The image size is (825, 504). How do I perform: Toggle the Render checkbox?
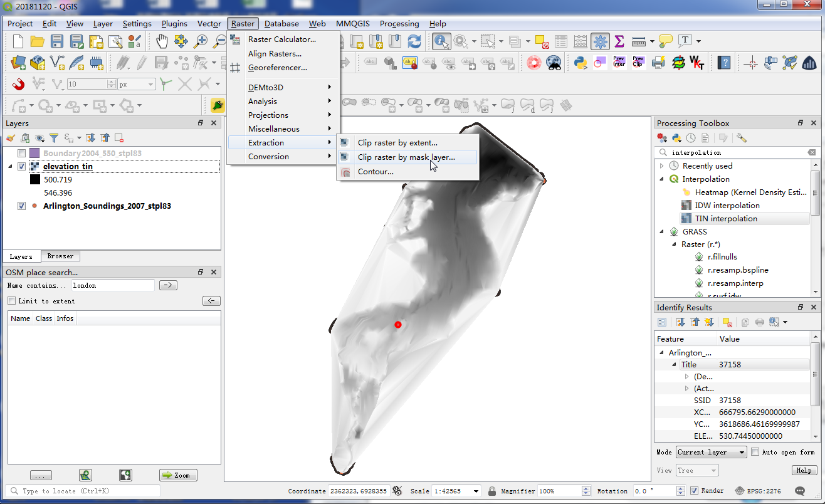(x=694, y=491)
